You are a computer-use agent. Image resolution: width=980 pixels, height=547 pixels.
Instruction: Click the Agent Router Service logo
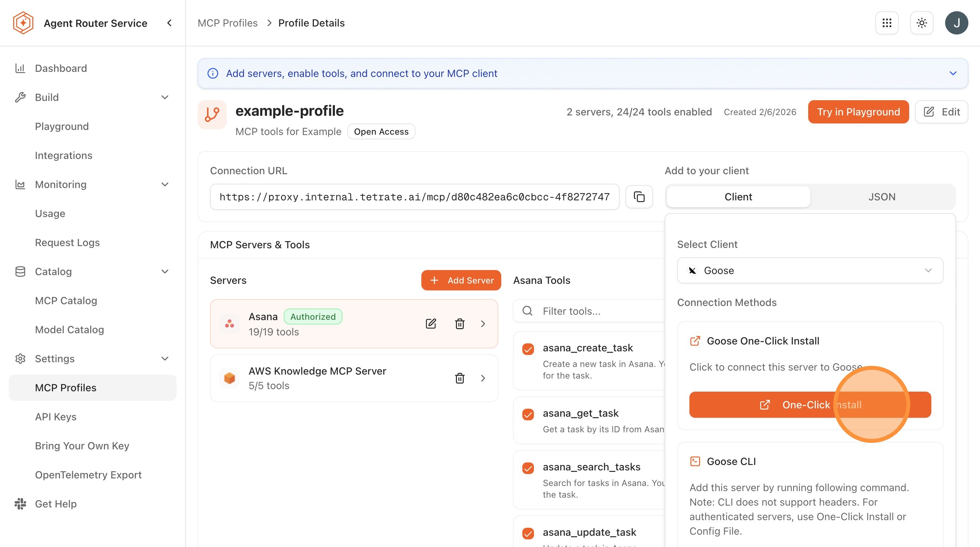point(23,23)
